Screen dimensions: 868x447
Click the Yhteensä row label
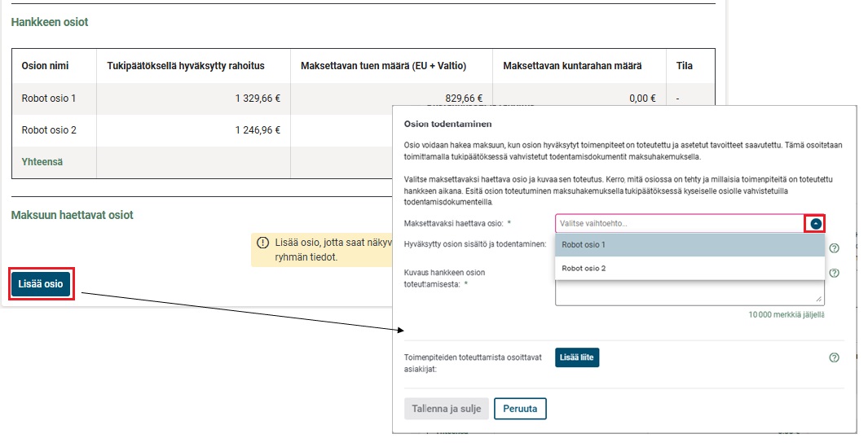pyautogui.click(x=42, y=162)
